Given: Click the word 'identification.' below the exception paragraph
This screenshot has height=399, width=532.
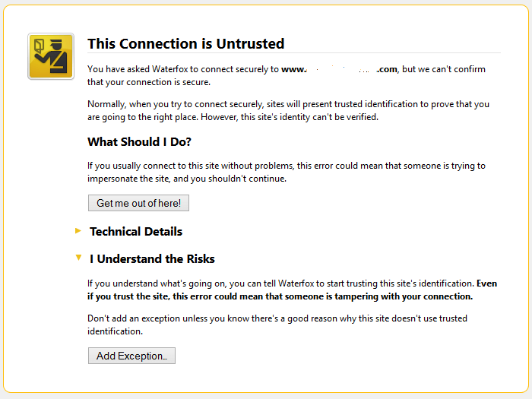Looking at the screenshot, I should [115, 331].
